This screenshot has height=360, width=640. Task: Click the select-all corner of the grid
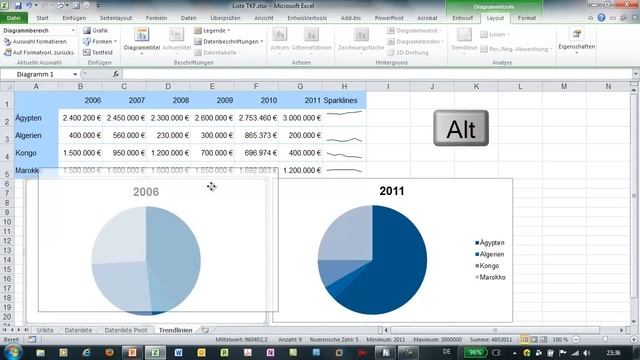coord(7,87)
